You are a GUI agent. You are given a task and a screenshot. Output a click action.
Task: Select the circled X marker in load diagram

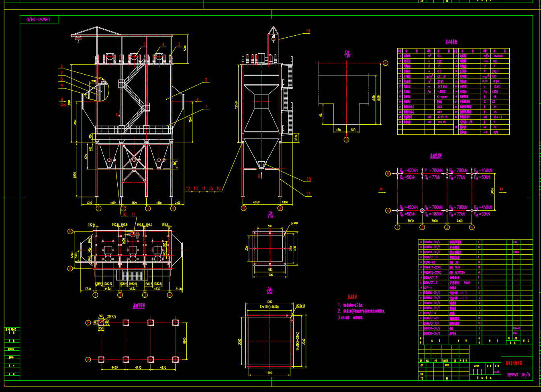[x=422, y=210]
